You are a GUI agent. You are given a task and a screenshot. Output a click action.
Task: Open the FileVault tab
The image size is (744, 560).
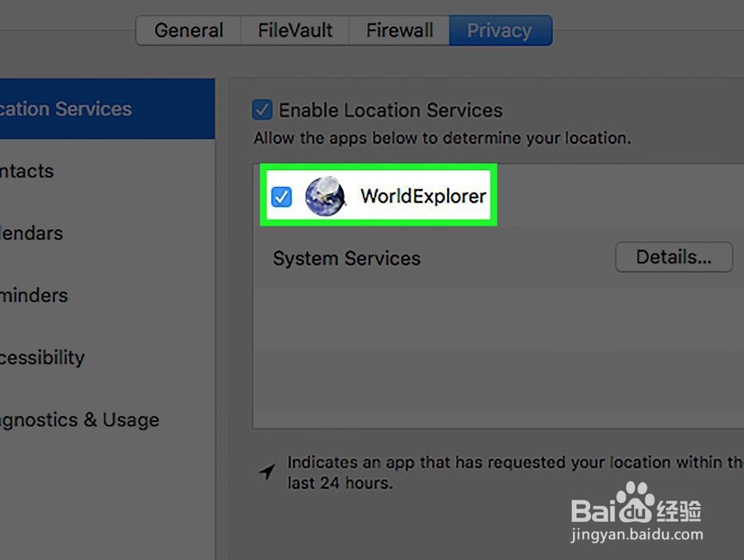[x=295, y=31]
